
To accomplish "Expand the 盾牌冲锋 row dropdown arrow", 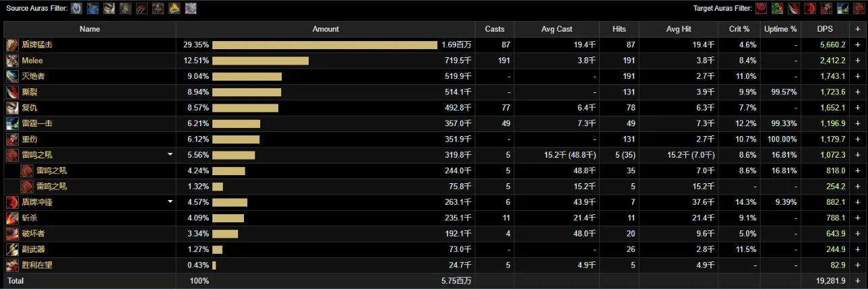I will [170, 202].
